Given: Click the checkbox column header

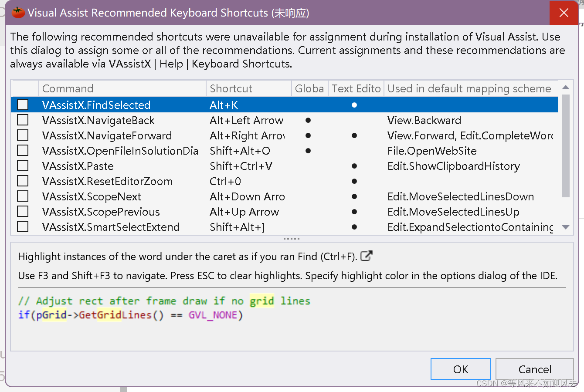Looking at the screenshot, I should tap(25, 88).
